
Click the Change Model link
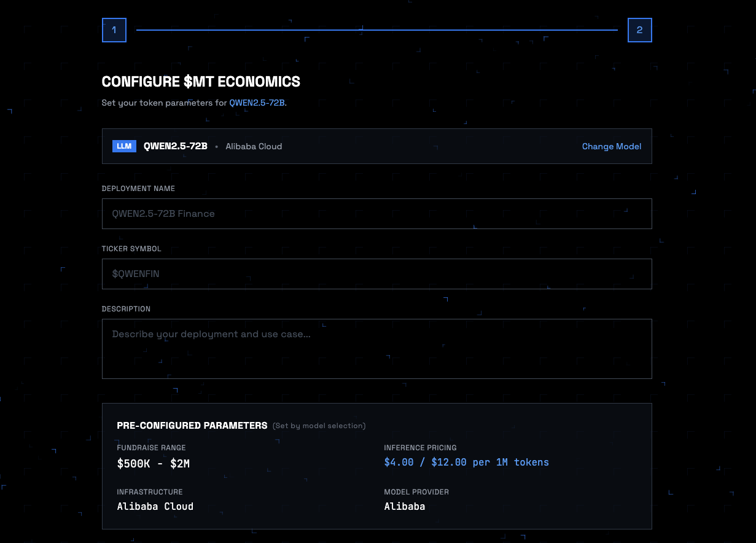coord(611,146)
